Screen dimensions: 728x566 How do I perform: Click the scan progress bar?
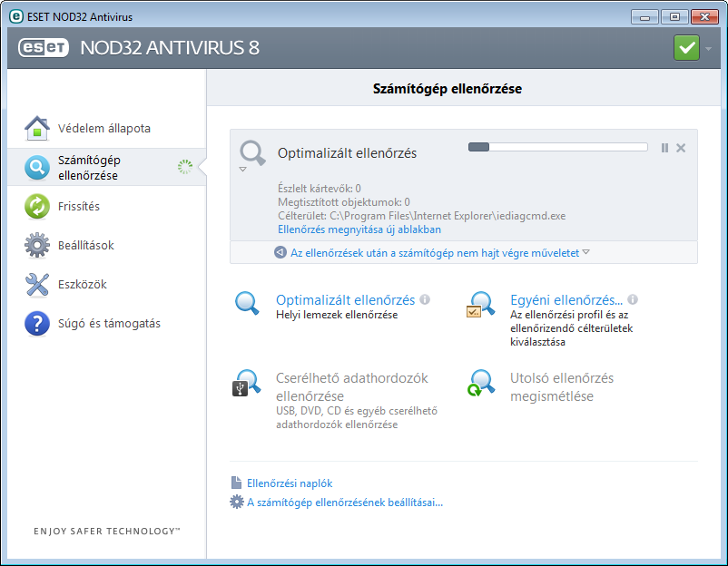(557, 147)
